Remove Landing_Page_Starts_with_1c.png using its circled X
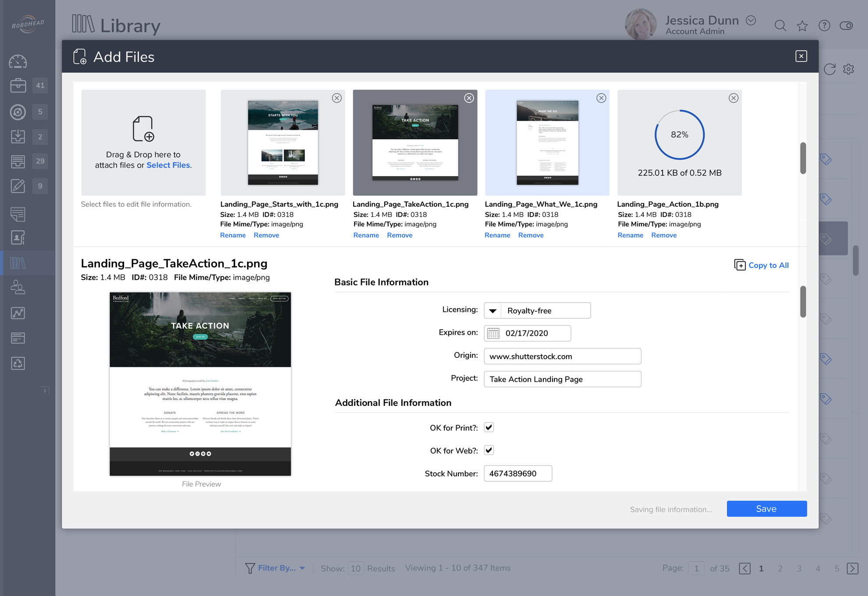Screen dimensions: 868x596 pos(337,98)
